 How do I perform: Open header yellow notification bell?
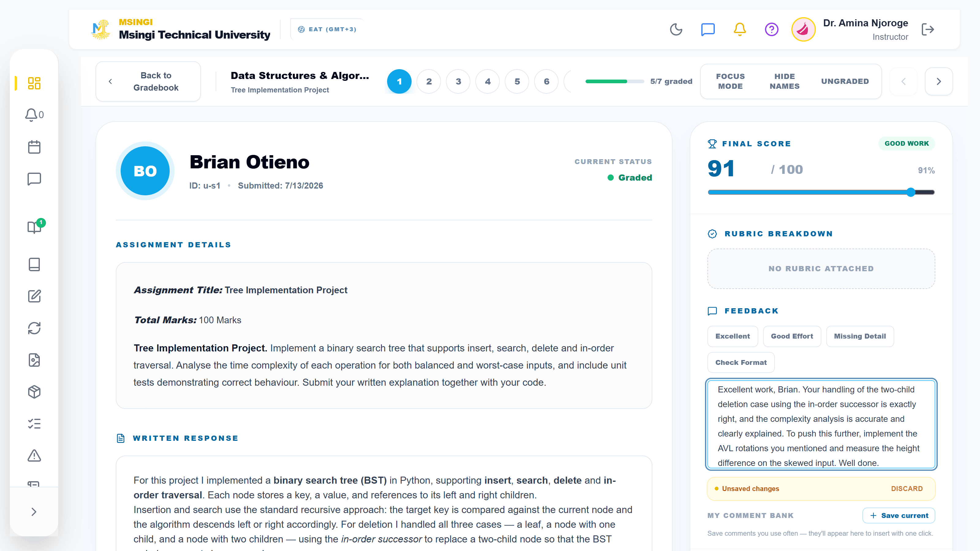tap(740, 29)
